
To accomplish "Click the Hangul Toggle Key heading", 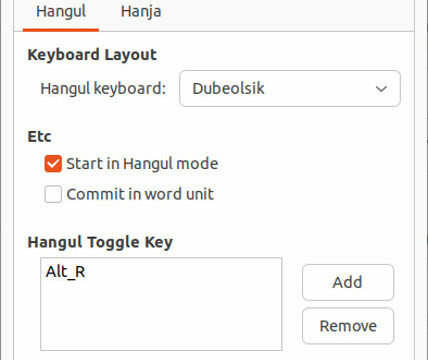I will click(100, 242).
